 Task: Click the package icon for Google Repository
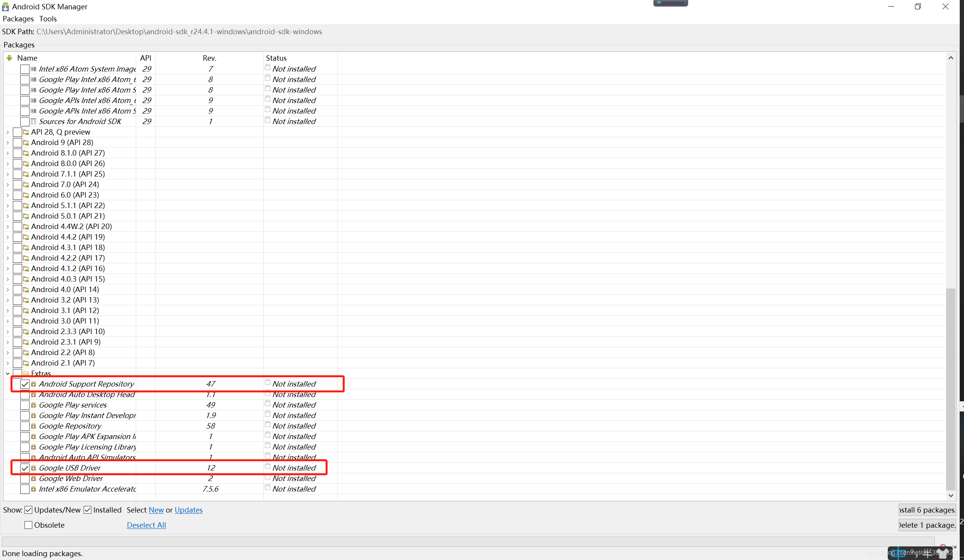point(33,426)
